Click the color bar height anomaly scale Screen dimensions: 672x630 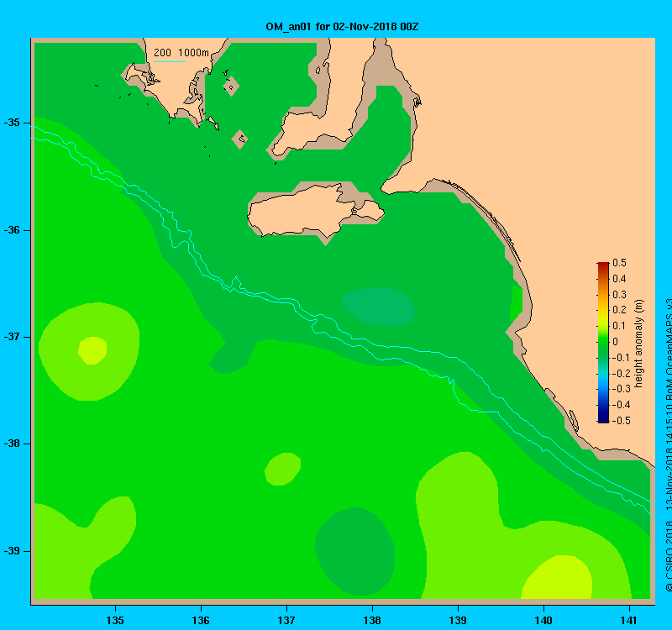tap(603, 343)
